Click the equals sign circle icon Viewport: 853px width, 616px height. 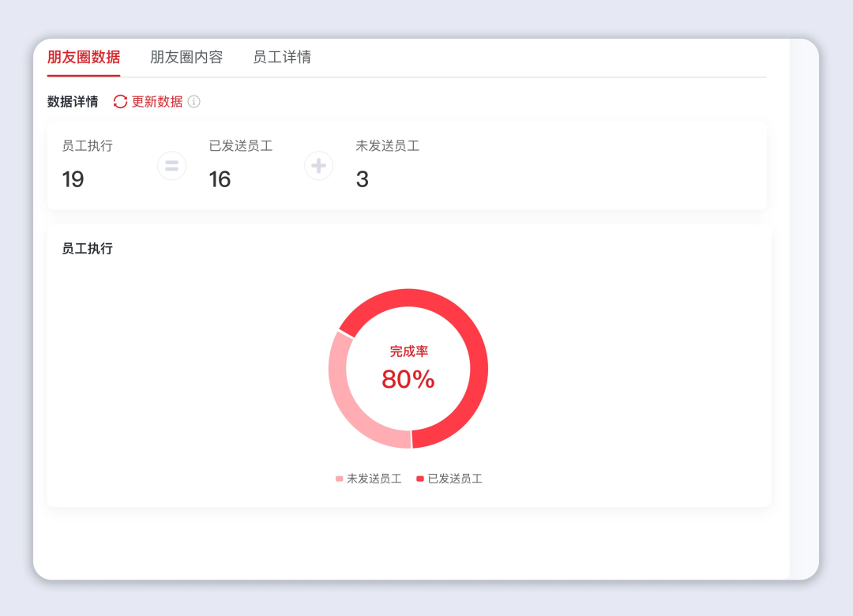pyautogui.click(x=171, y=166)
